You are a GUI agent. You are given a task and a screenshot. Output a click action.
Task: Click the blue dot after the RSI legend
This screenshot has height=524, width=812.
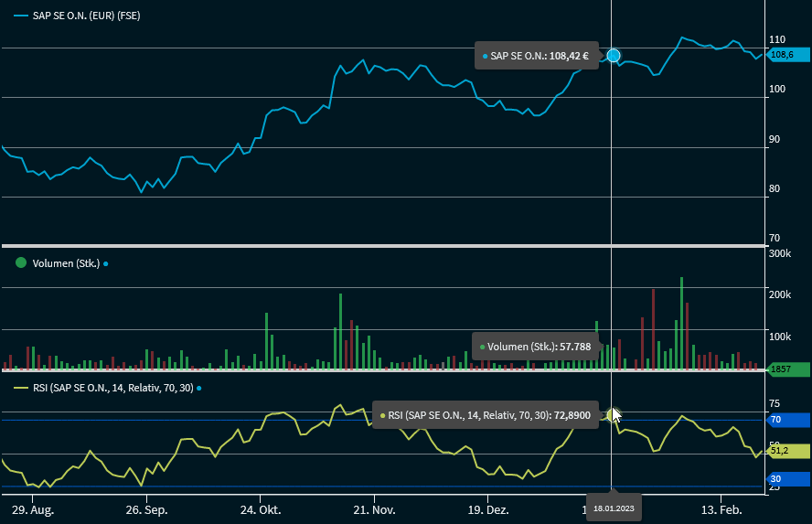(x=198, y=389)
